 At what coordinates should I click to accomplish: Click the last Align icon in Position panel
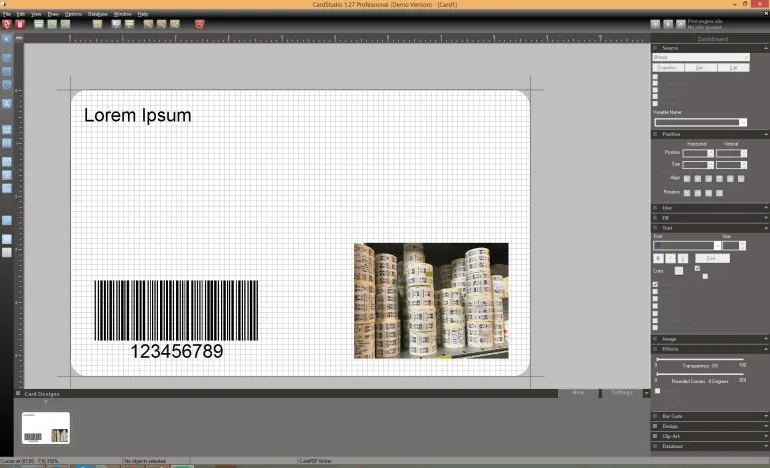[x=741, y=179]
